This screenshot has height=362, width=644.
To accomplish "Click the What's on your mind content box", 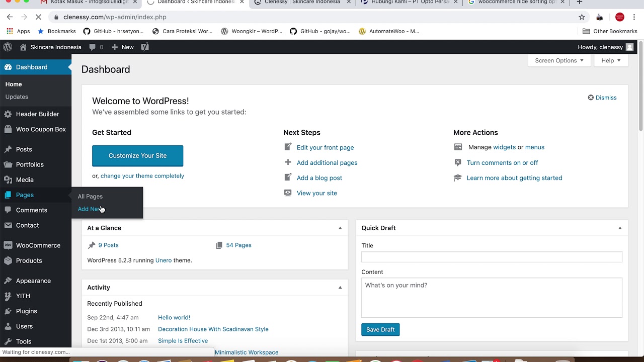I will tap(492, 298).
